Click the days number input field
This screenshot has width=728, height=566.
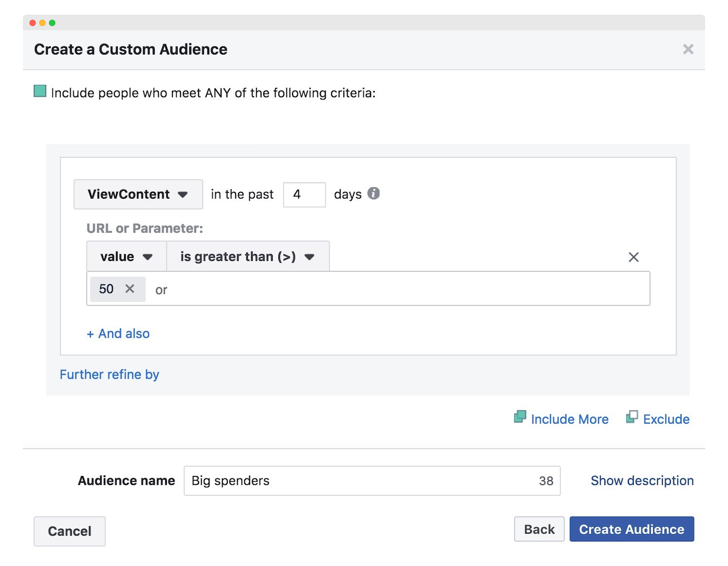point(305,194)
